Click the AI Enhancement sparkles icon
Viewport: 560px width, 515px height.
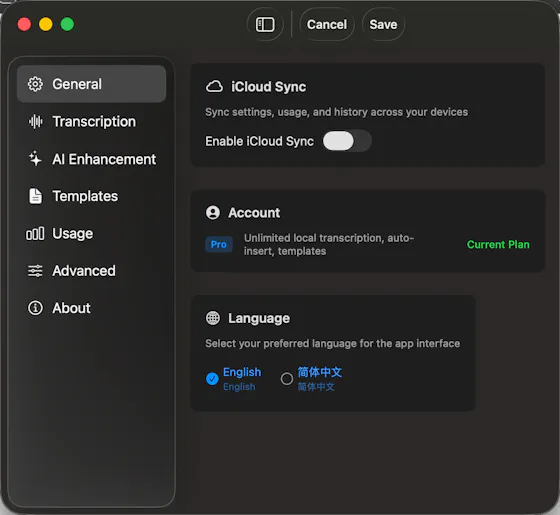35,159
